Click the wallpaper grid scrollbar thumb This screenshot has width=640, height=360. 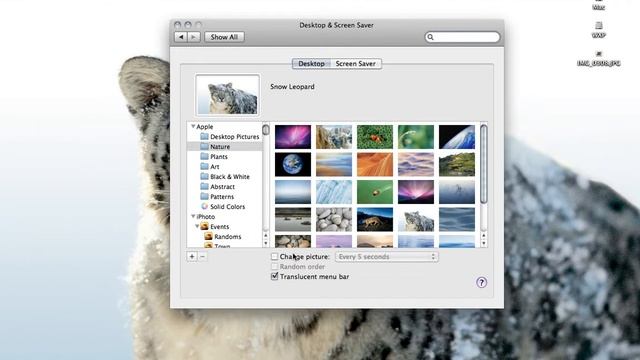[484, 164]
